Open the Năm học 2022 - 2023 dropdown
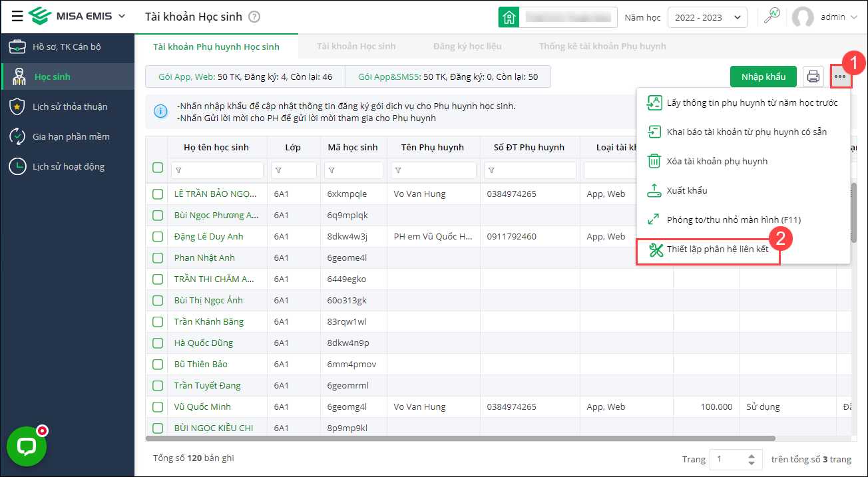The height and width of the screenshot is (477, 868). tap(707, 17)
